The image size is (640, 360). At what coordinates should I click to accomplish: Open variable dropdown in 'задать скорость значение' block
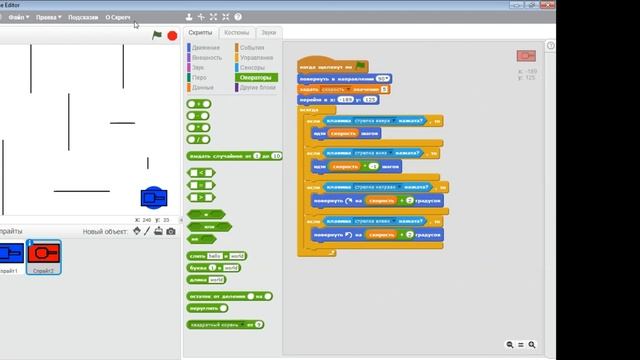click(348, 89)
